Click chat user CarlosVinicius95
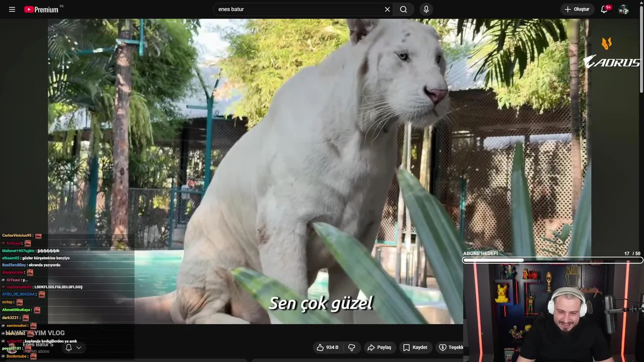The height and width of the screenshot is (362, 644). (17, 235)
